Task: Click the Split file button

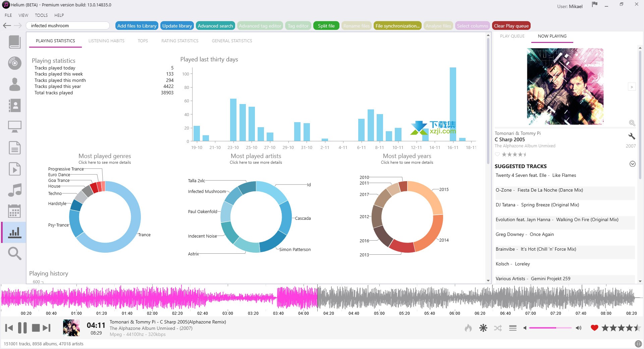Action: tap(326, 26)
